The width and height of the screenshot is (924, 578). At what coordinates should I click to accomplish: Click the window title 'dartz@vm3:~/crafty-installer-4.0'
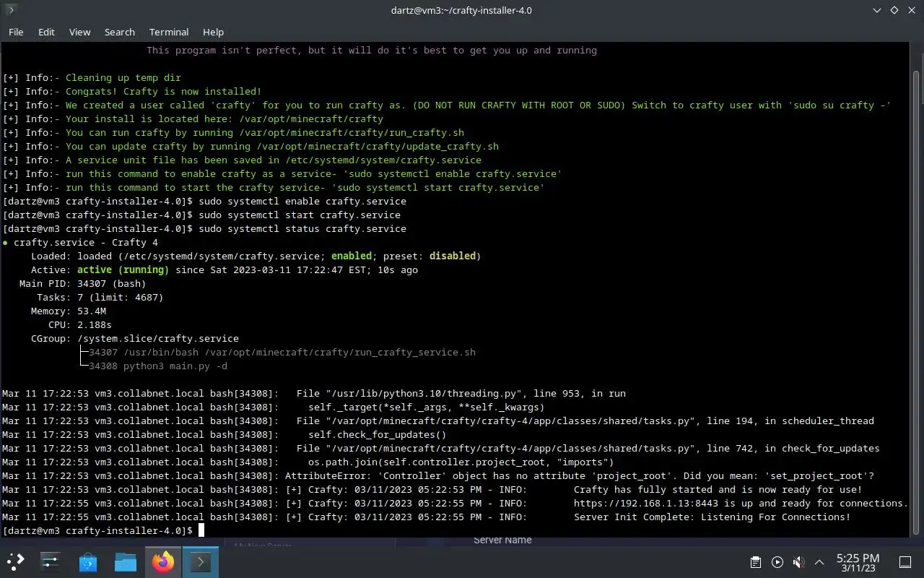(462, 10)
